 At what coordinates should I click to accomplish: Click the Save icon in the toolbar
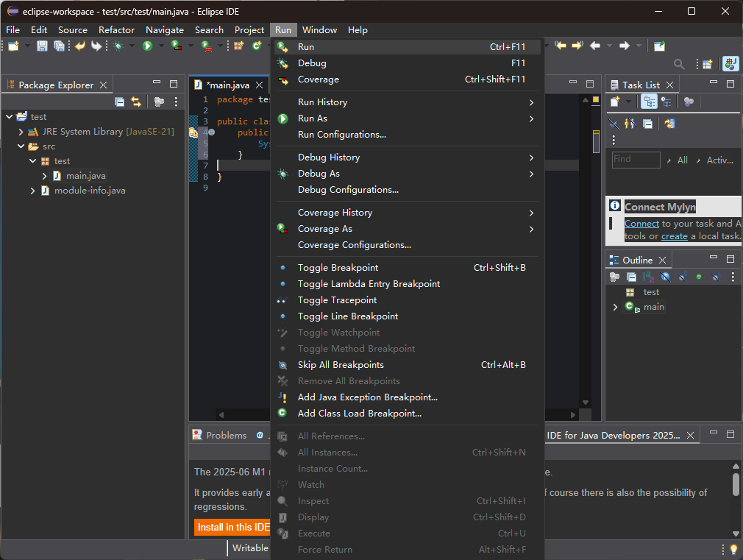click(x=42, y=46)
